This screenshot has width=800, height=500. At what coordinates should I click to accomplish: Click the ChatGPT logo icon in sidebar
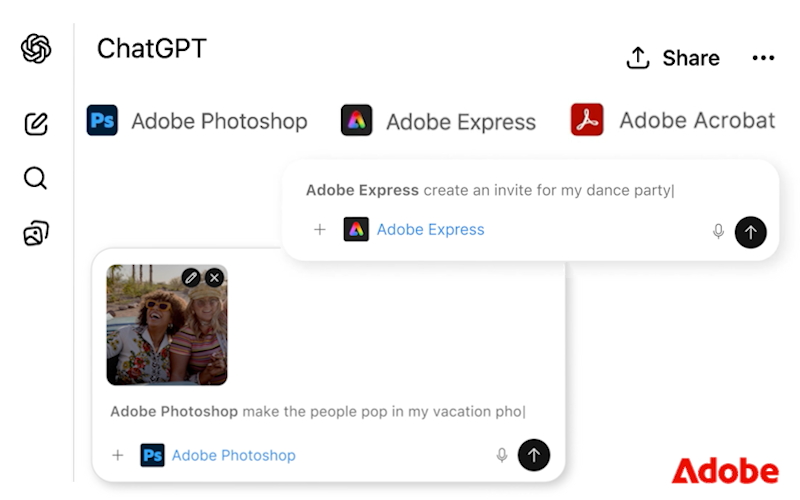pyautogui.click(x=36, y=48)
